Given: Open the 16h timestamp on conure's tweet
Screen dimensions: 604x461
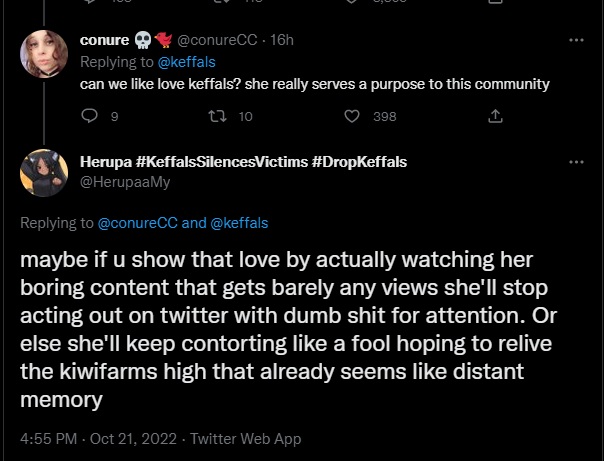Looking at the screenshot, I should click(280, 40).
